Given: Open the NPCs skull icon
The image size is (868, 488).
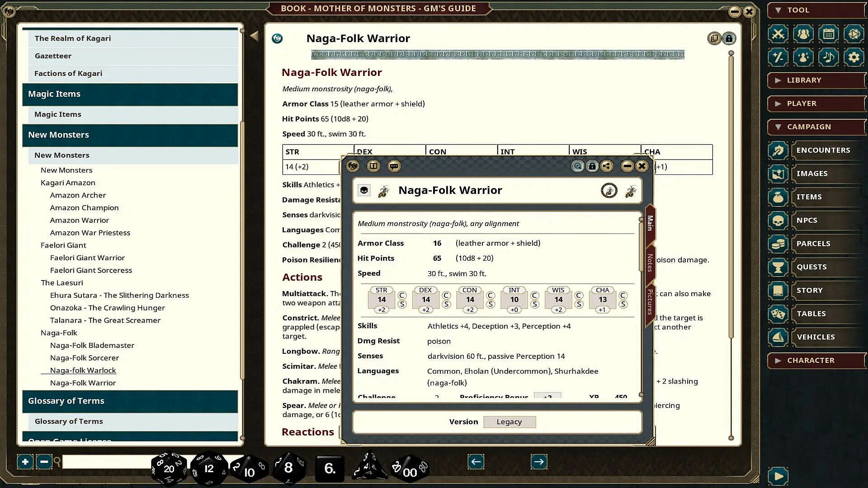Looking at the screenshot, I should [778, 221].
